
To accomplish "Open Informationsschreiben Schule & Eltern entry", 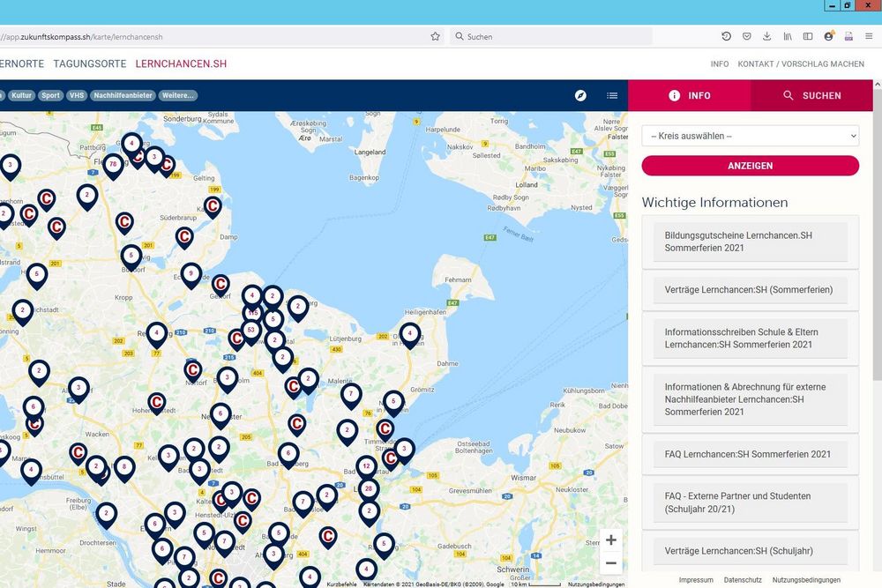I will [751, 339].
